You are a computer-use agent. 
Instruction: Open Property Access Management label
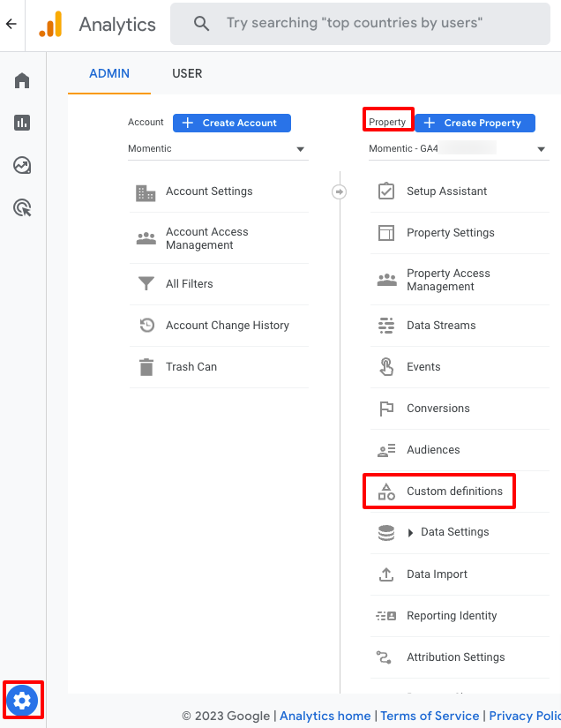tap(448, 280)
